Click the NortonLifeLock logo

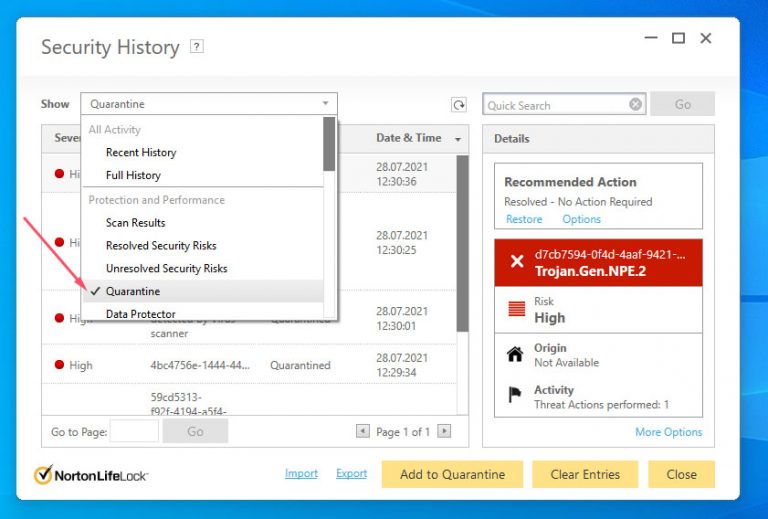click(x=91, y=475)
